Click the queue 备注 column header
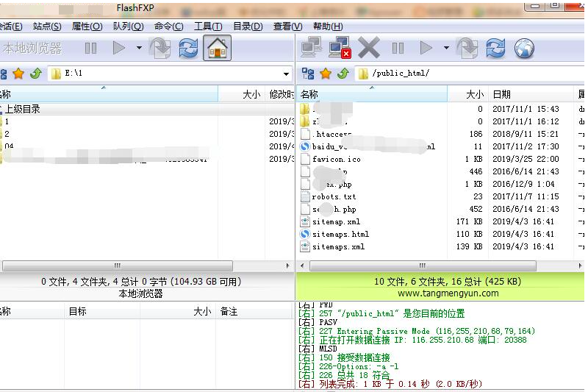Screen dimensions: 588x392 click(253, 311)
